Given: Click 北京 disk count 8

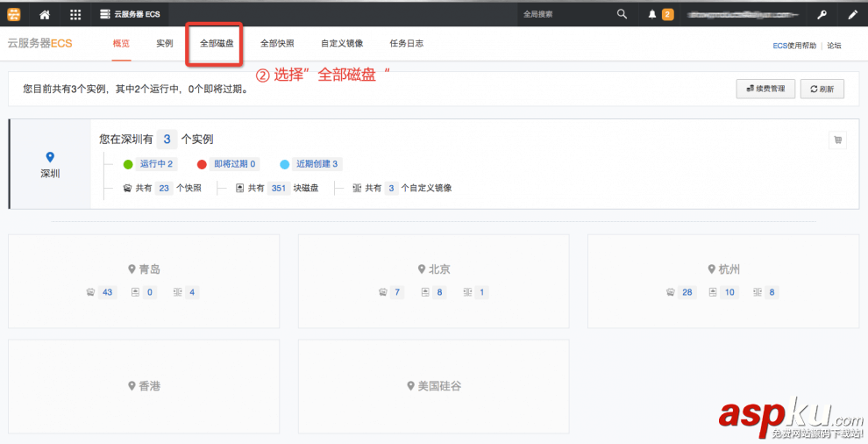Looking at the screenshot, I should pos(439,293).
